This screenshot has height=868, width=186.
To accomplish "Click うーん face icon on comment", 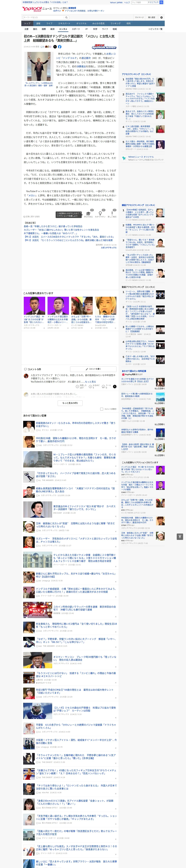I will pyautogui.click(x=103, y=387).
